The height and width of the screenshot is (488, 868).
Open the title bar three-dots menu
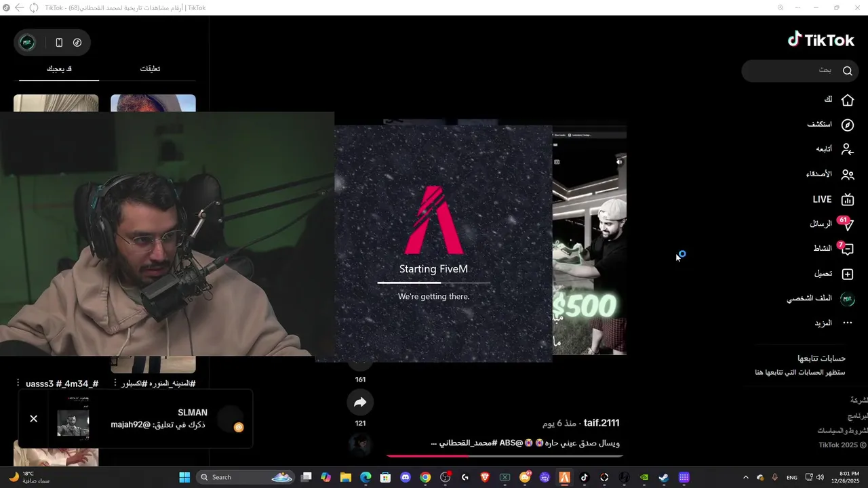(797, 7)
